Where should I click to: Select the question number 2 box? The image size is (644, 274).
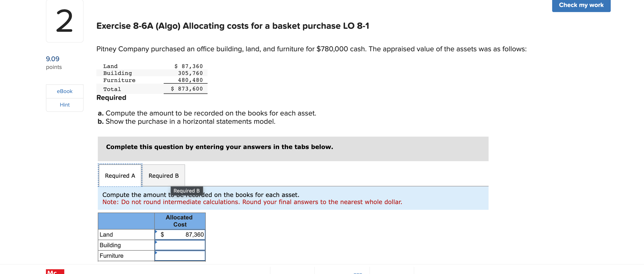64,21
